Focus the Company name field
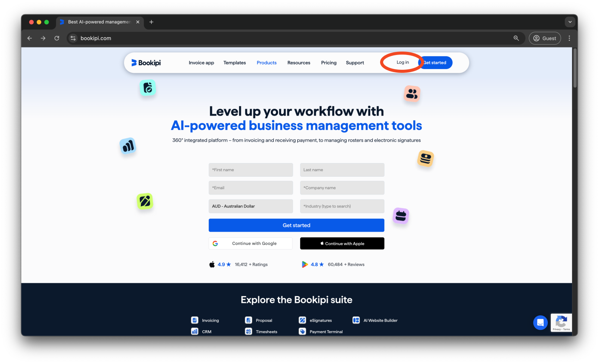 [x=342, y=188]
